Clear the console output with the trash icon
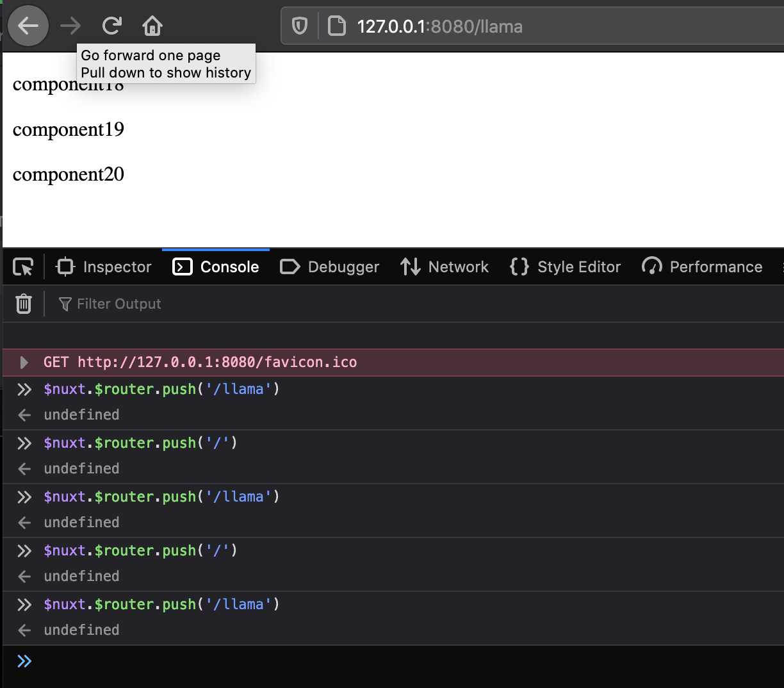Screen dimensions: 784x688 [x=23, y=304]
